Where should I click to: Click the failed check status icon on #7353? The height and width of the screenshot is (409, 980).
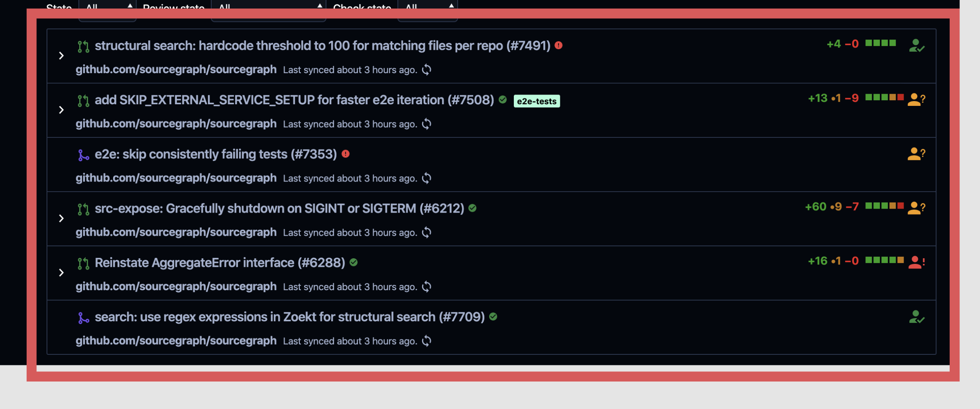(345, 154)
